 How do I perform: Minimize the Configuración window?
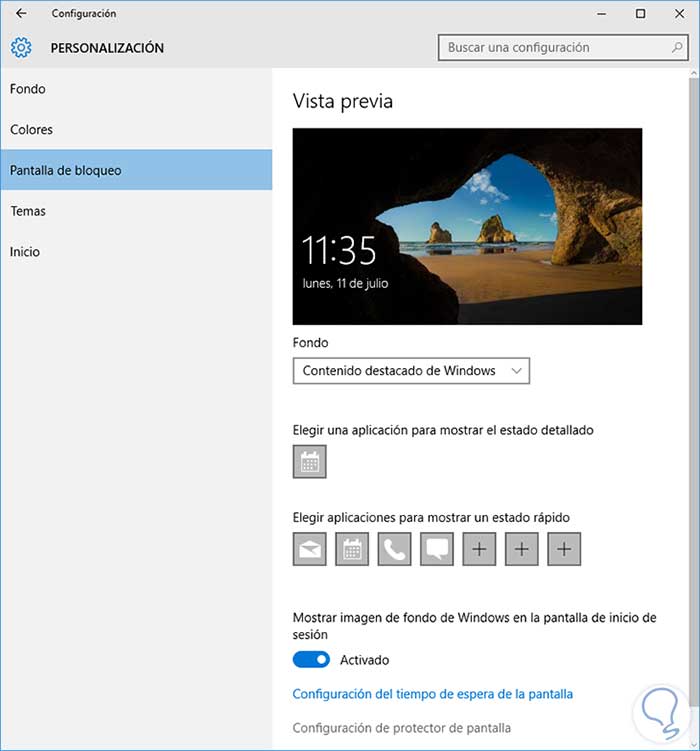[602, 14]
